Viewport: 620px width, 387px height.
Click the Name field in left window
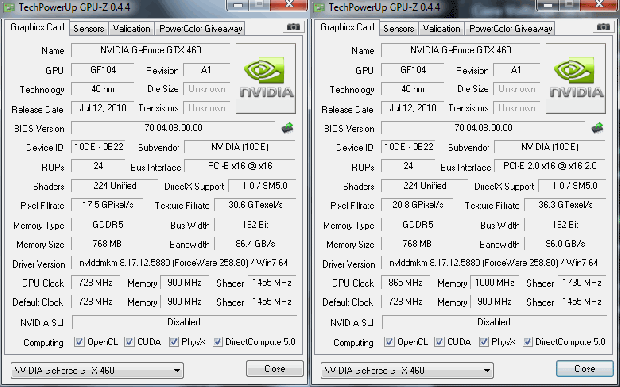coord(151,50)
